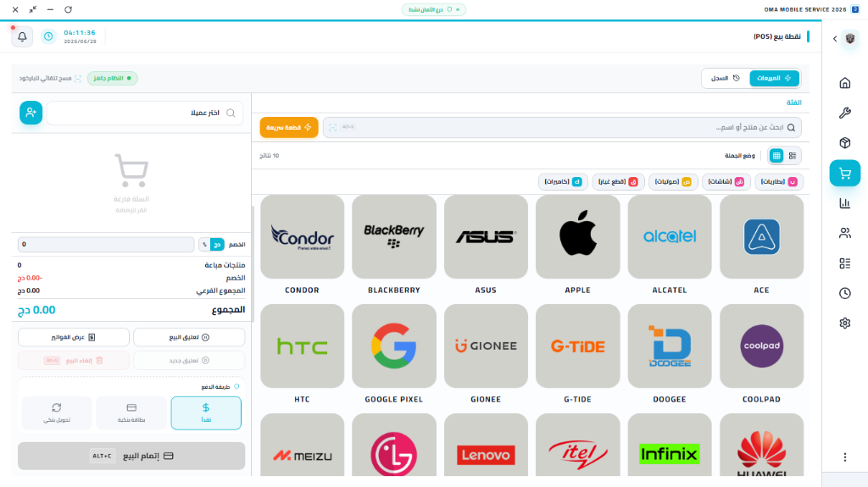The image size is (868, 487).
Task: Click the user avatar in sidebar top
Action: tap(850, 39)
